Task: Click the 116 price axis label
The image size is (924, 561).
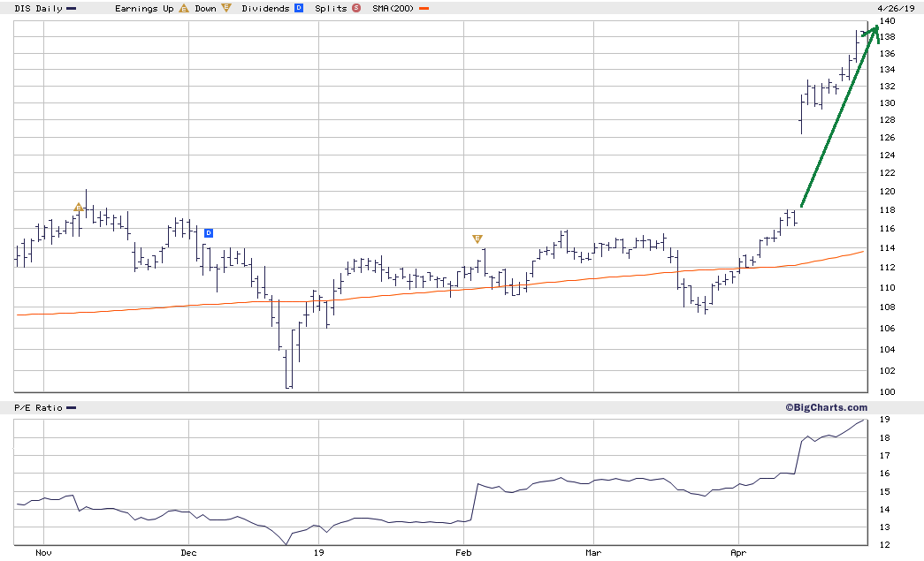Action: tap(888, 229)
